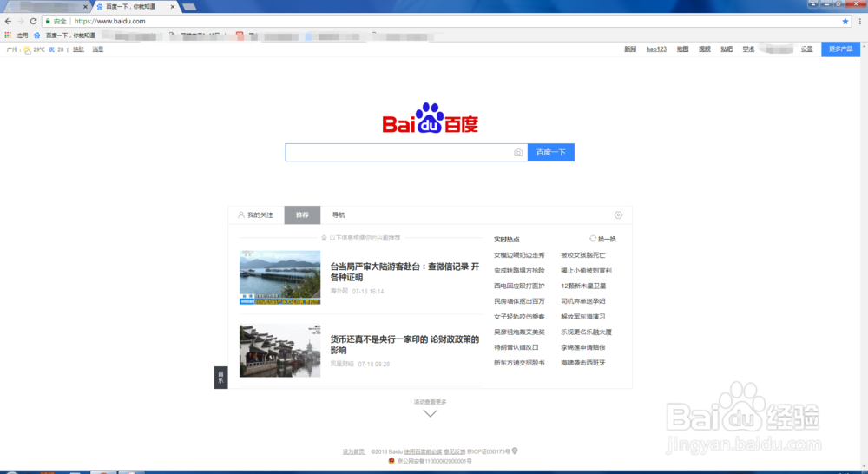Open the lake pier news thumbnail
The height and width of the screenshot is (474, 868).
(x=280, y=278)
